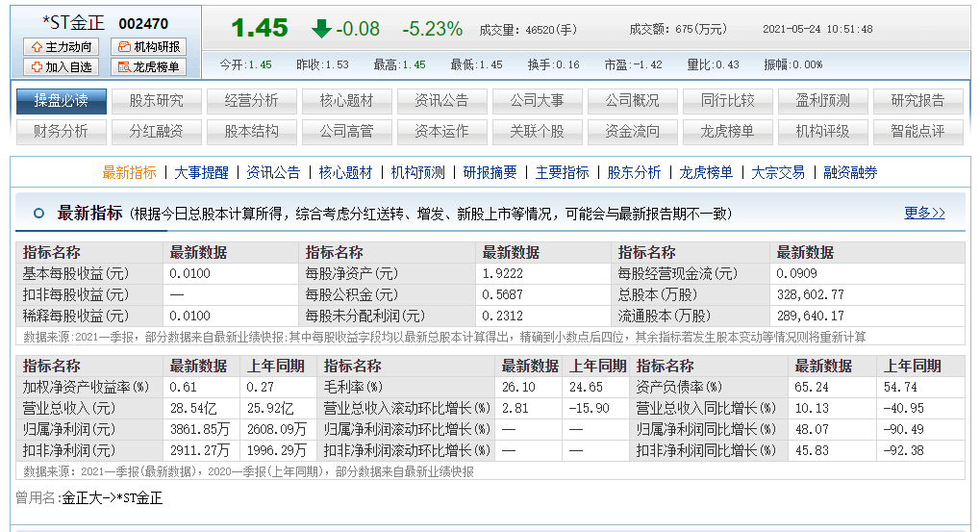Screen dimensions: 980x532
Task: Open 龙虎榜单 via its chart icon button
Action: pyautogui.click(x=125, y=67)
